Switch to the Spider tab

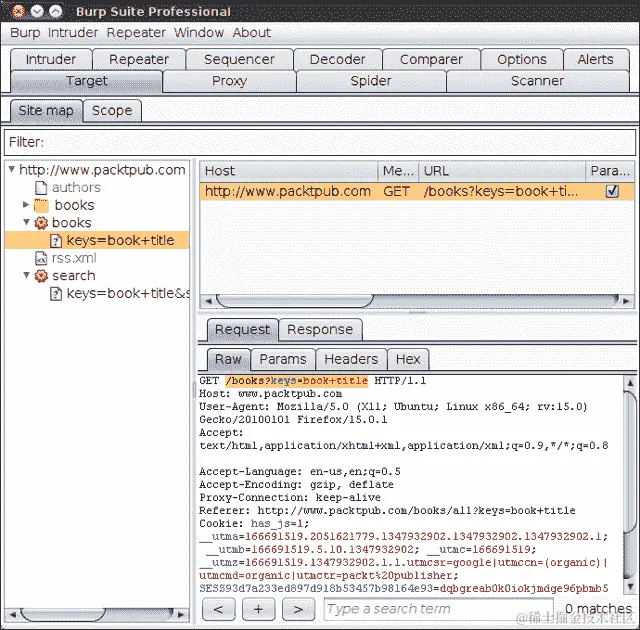[x=371, y=81]
